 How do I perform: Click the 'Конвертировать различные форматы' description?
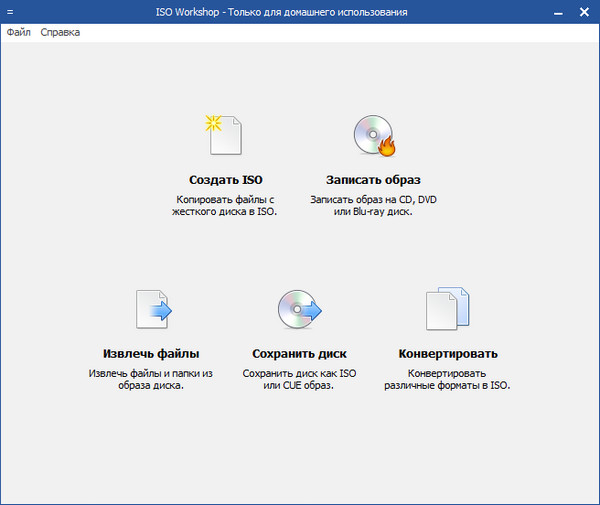click(x=447, y=379)
